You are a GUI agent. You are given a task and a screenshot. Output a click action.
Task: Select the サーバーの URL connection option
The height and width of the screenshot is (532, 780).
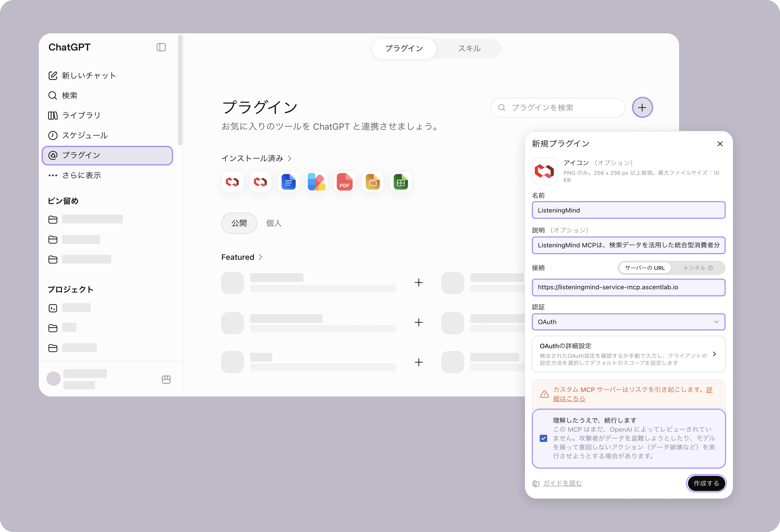tap(645, 268)
